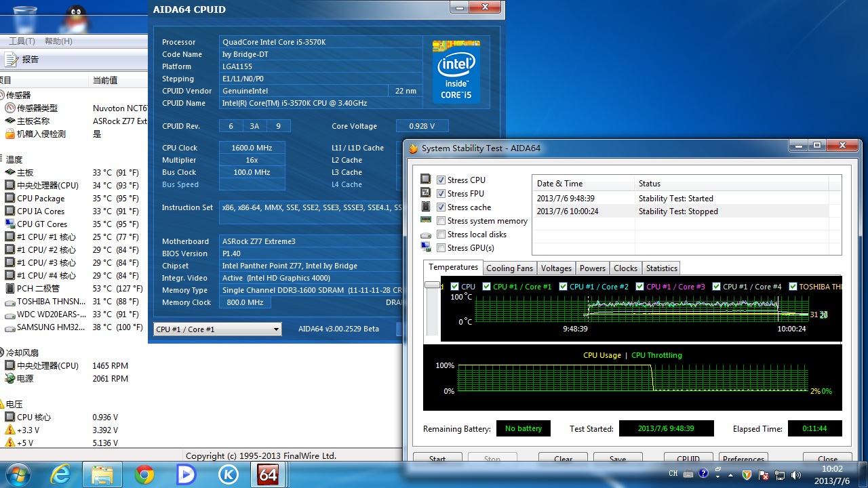Screen dimensions: 868x488
Task: Click the PCH 二极管 chip icon
Action: pos(9,288)
